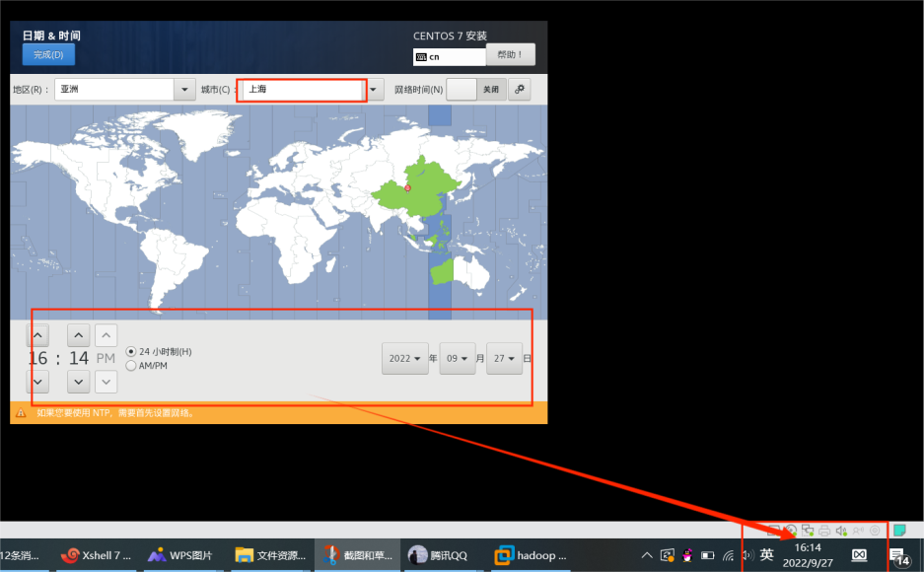924x572 pixels.
Task: Click the VMware camera device status icon
Action: tap(875, 531)
